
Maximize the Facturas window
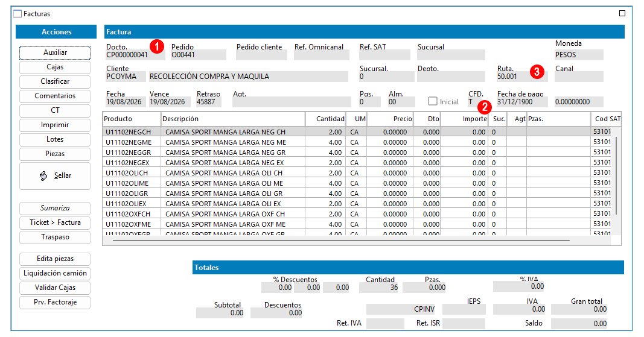coord(622,13)
